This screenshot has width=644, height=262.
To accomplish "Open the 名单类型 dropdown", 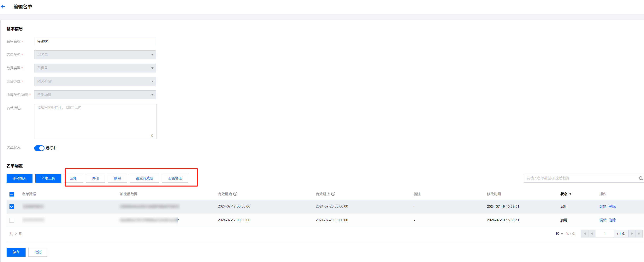I will click(95, 55).
